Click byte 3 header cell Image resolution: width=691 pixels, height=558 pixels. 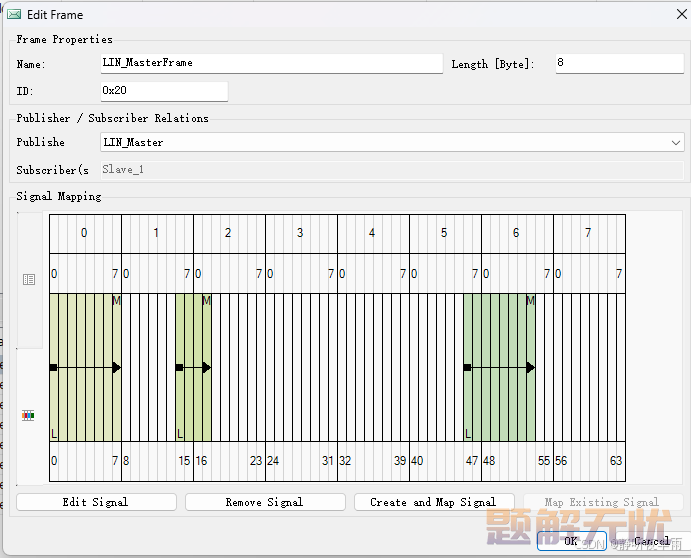click(x=301, y=233)
